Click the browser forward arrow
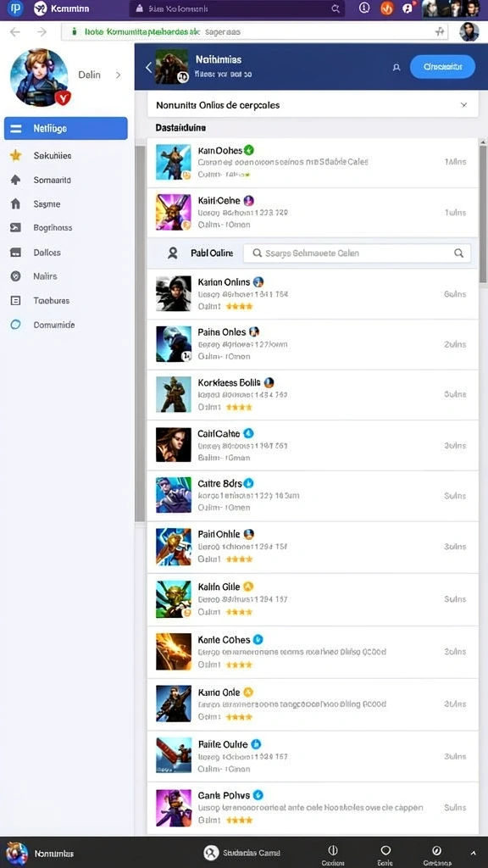 [42, 32]
